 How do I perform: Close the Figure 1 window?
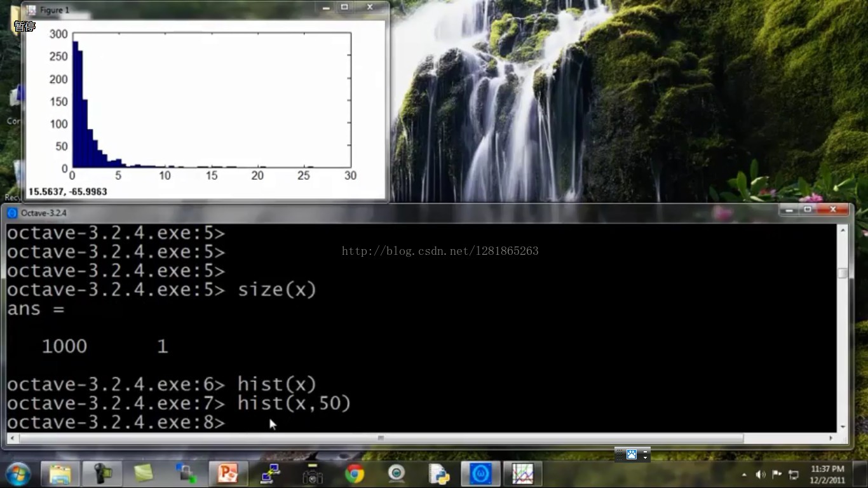(x=369, y=8)
